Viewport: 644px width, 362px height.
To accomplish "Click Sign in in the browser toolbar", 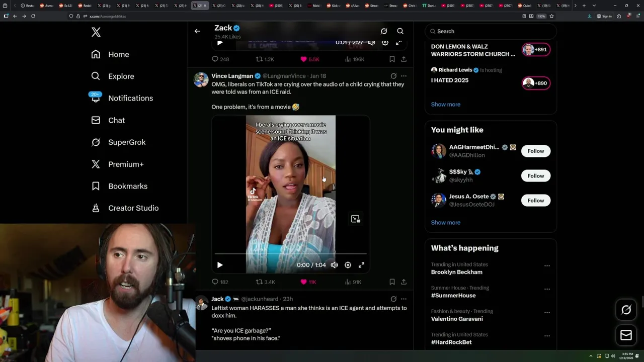I will click(604, 16).
